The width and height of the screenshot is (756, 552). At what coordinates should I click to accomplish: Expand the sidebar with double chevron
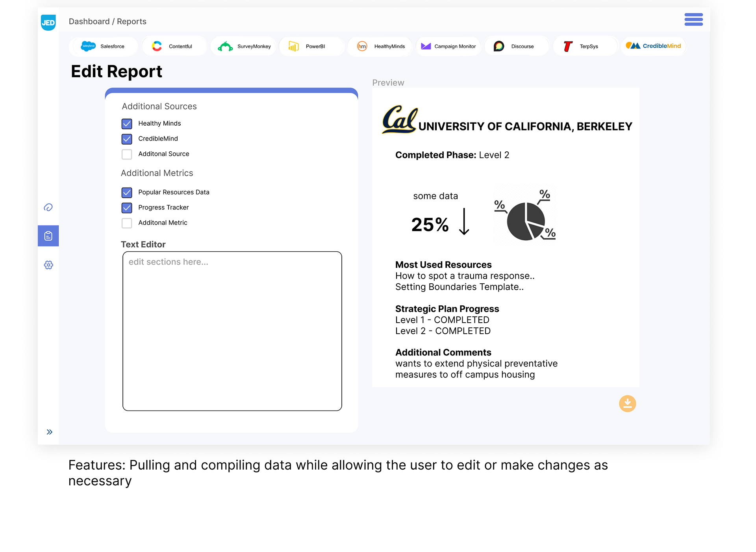click(49, 432)
